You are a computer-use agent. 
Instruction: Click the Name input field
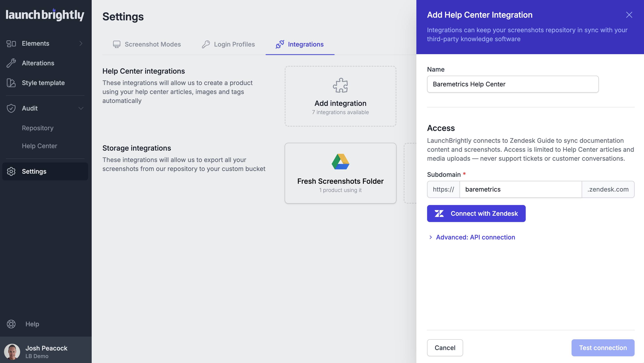(x=513, y=84)
